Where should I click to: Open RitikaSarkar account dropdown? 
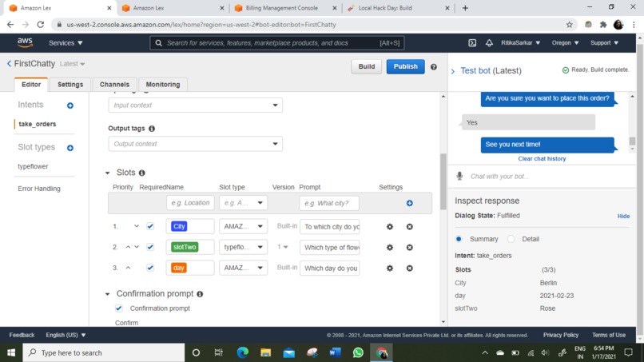(520, 42)
